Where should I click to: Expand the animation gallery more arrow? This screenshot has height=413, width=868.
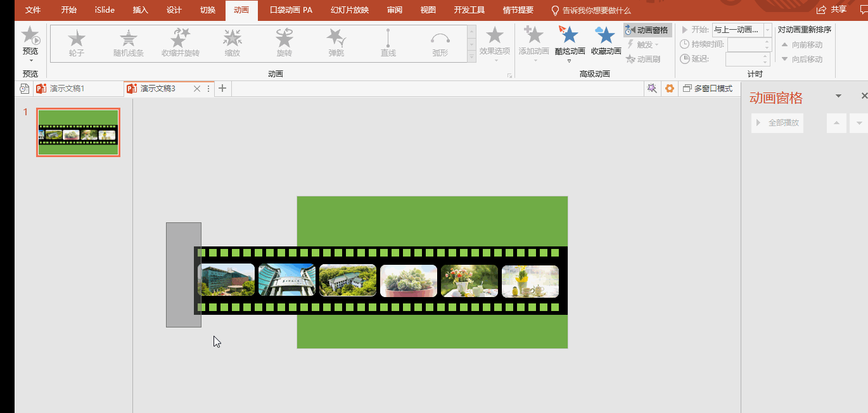point(471,58)
